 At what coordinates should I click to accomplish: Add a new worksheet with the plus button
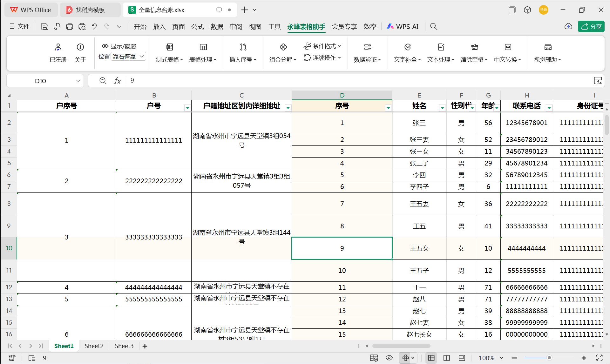(145, 346)
